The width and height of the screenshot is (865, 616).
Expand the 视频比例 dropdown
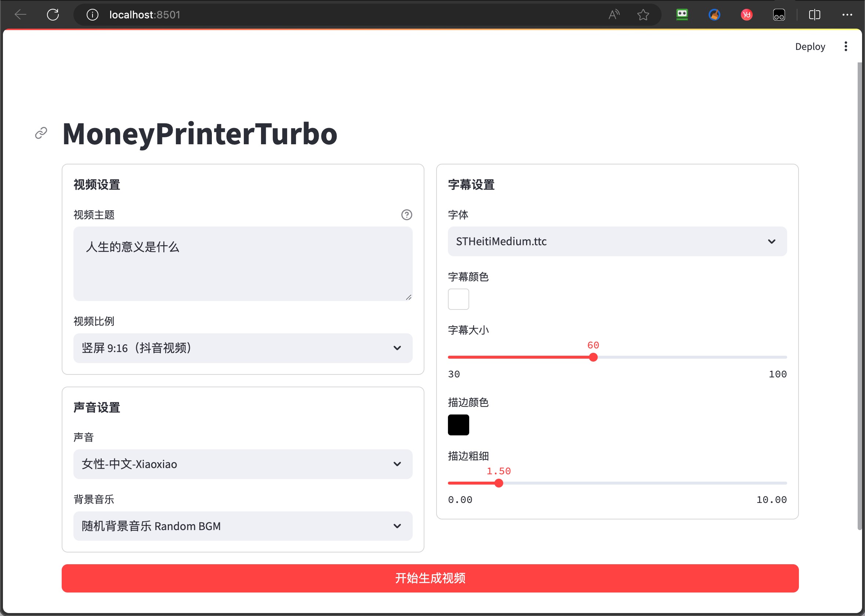coord(243,348)
